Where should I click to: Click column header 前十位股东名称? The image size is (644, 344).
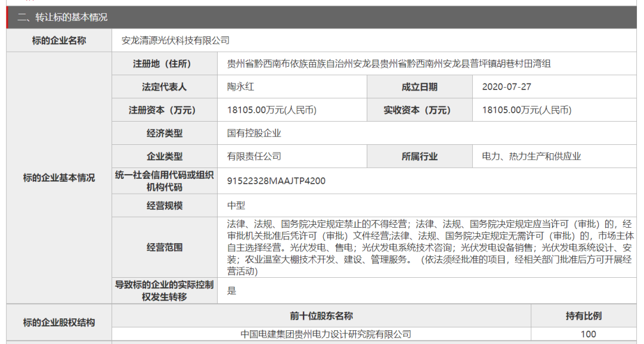pyautogui.click(x=321, y=315)
